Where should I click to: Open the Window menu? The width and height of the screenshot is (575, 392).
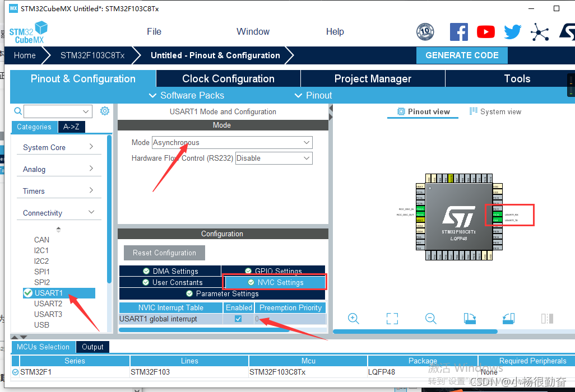tap(253, 31)
